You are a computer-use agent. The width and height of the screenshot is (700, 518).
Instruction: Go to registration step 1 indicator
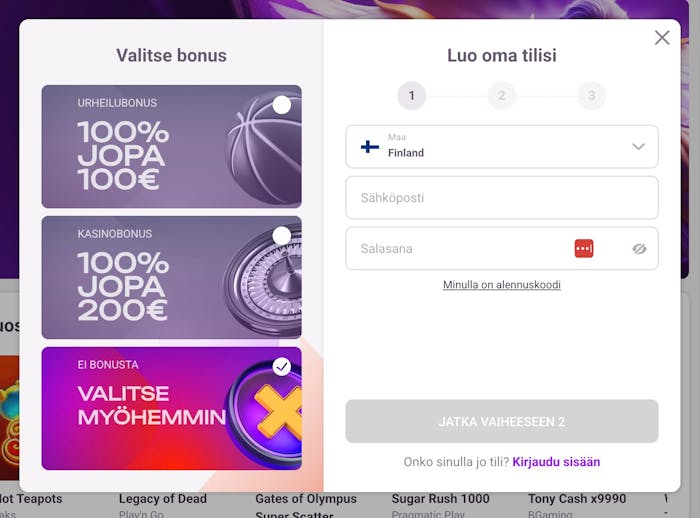click(x=412, y=96)
